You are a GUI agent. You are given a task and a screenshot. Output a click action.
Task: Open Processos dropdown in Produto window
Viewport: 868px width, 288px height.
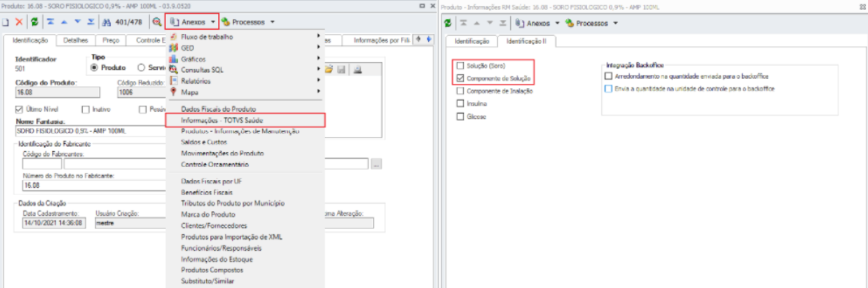248,22
